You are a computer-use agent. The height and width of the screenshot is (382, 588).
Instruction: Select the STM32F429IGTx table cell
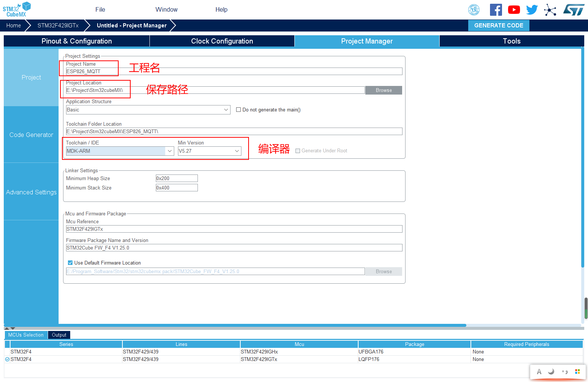pyautogui.click(x=299, y=359)
